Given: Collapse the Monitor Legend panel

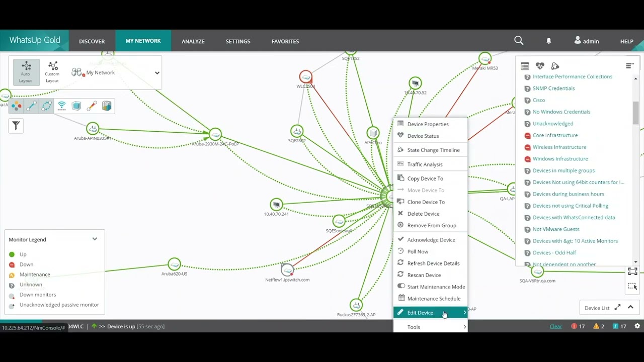Looking at the screenshot, I should pyautogui.click(x=95, y=239).
